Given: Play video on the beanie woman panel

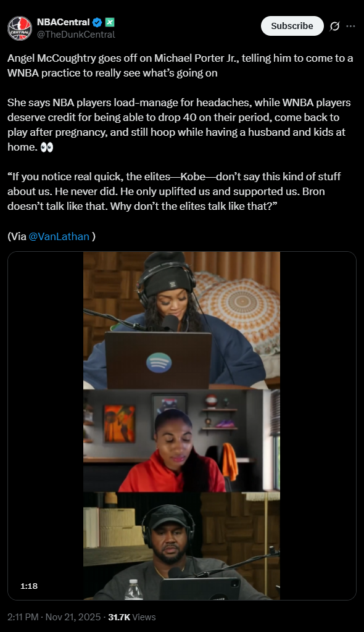Looking at the screenshot, I should (x=181, y=320).
